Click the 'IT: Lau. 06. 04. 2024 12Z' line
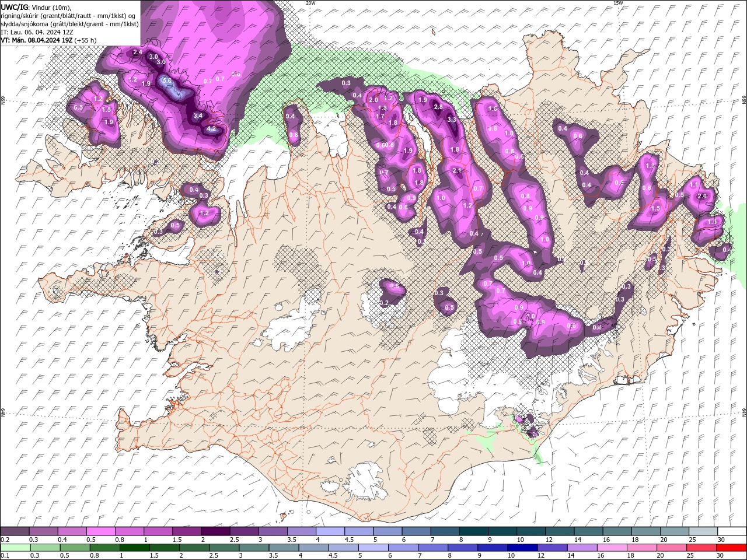Viewport: 747px width, 560px height. click(37, 32)
